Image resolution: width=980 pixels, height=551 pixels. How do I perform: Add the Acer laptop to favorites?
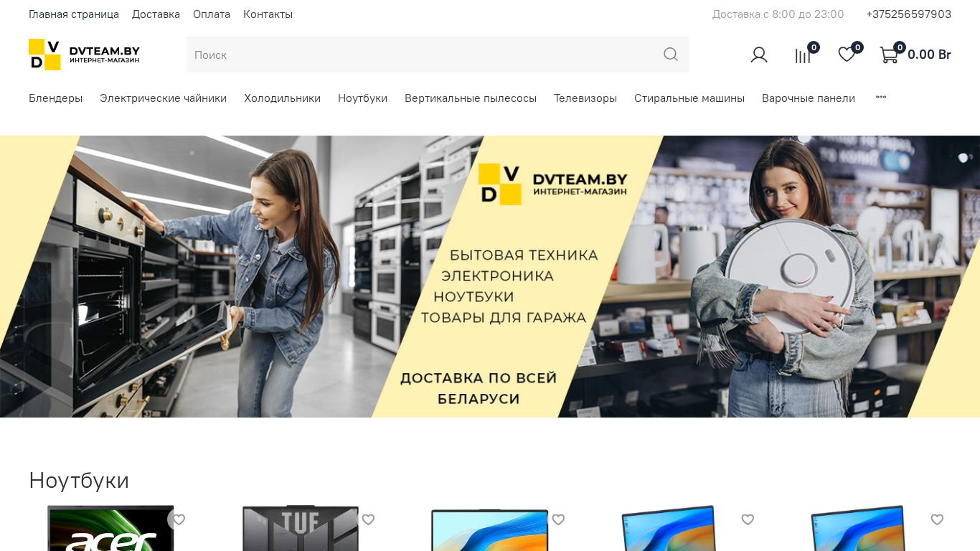(179, 519)
